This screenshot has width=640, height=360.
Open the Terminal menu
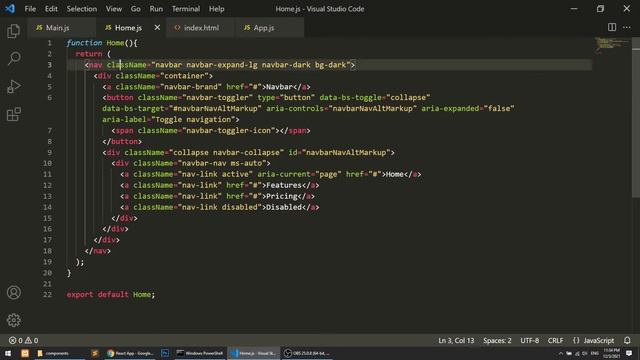pos(186,9)
